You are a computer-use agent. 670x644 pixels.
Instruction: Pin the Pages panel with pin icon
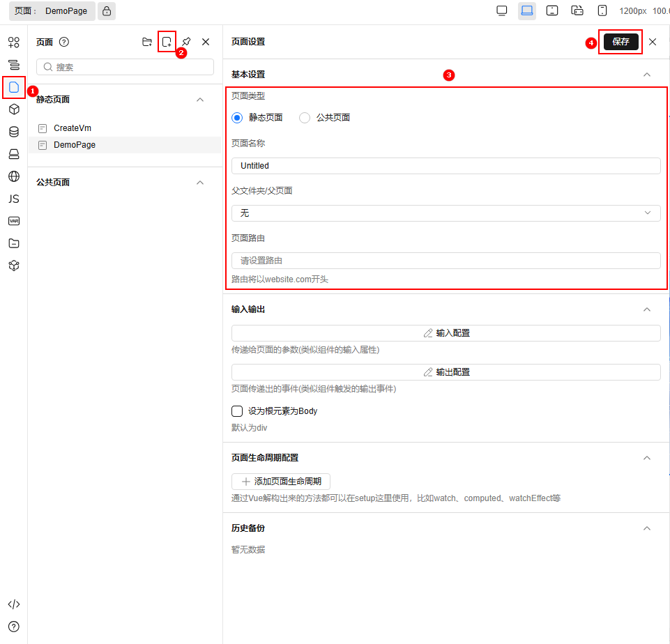186,42
